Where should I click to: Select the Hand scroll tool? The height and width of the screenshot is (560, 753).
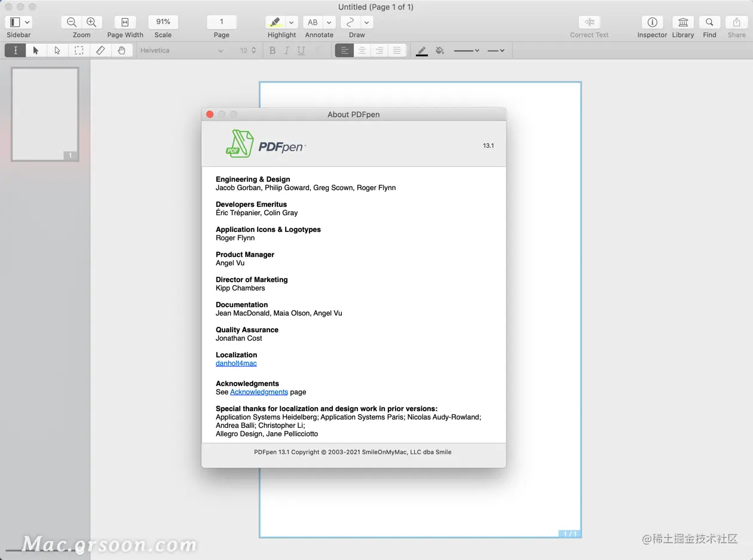click(122, 50)
